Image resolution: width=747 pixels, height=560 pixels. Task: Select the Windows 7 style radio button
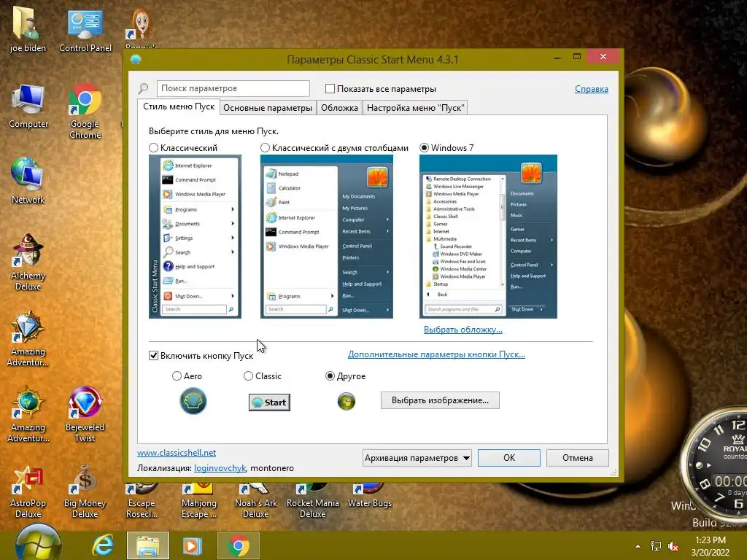click(x=424, y=147)
